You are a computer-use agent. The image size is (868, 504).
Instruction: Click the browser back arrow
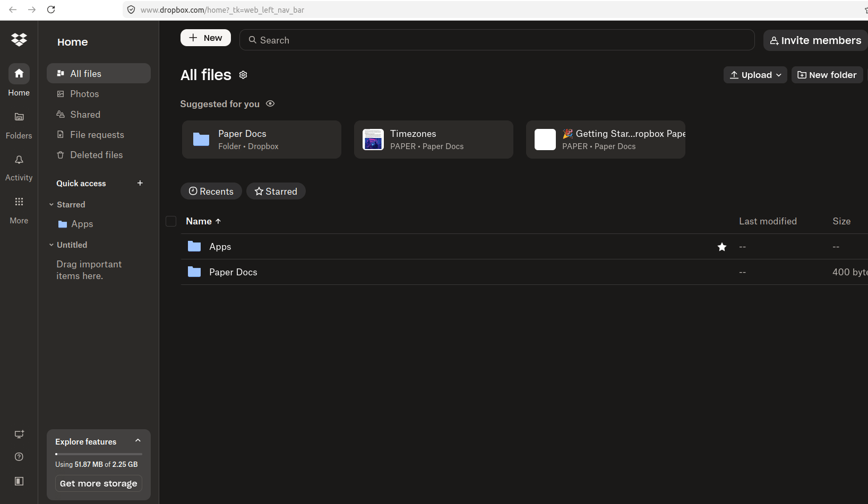point(13,10)
